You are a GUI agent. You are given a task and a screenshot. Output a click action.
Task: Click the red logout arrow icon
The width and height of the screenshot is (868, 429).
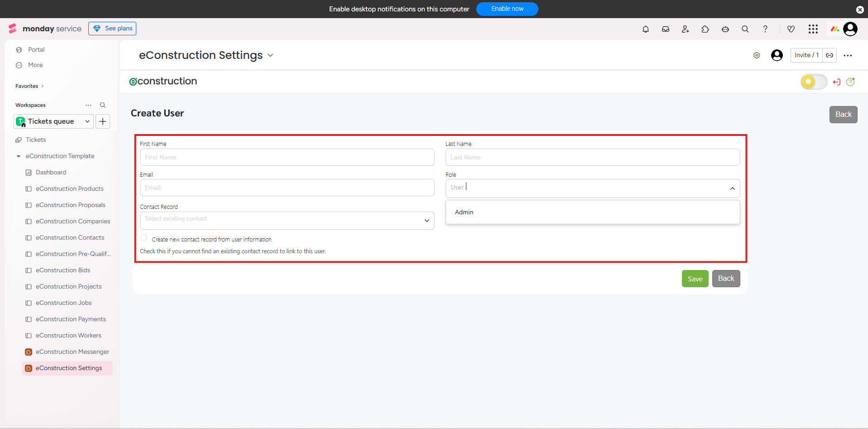[x=837, y=82]
